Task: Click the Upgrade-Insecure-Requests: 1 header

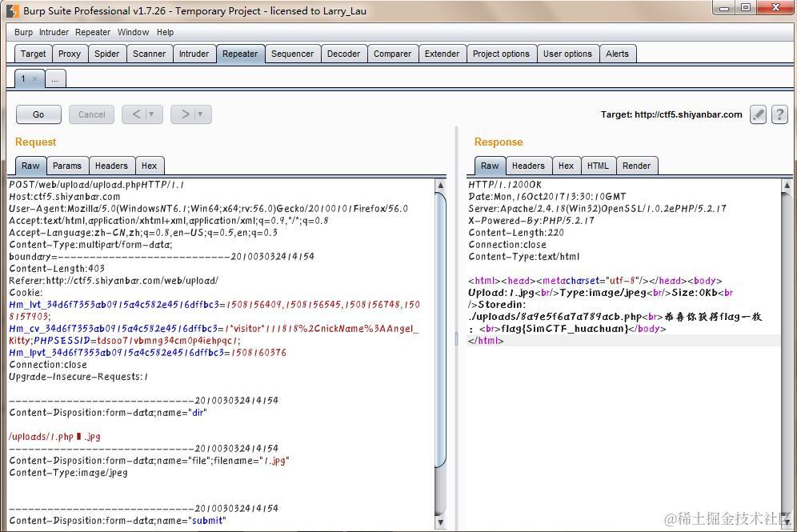Action: 78,377
